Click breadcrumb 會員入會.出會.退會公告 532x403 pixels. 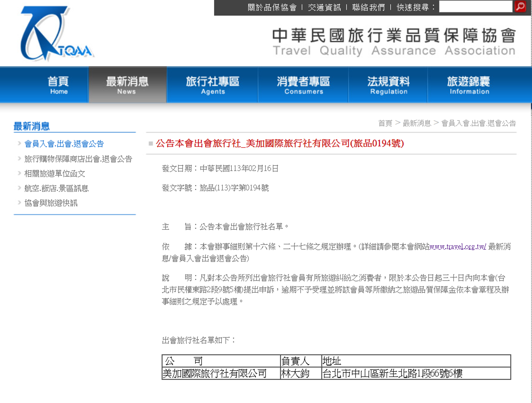pos(479,123)
